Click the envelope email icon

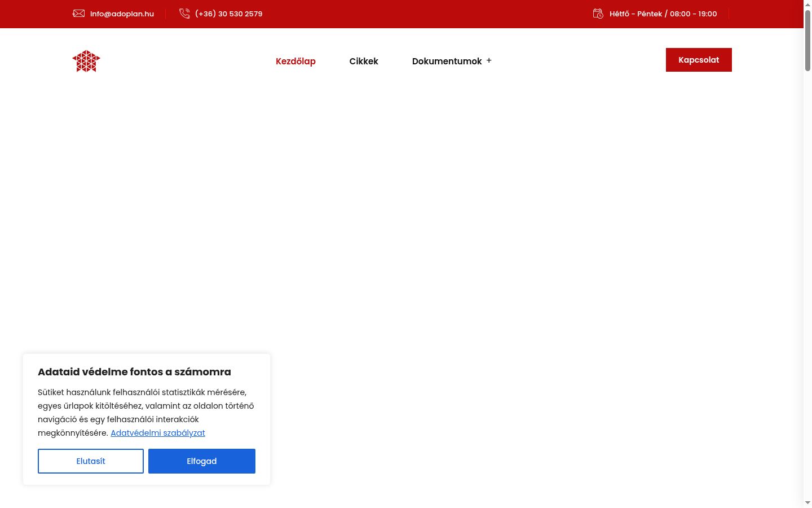pyautogui.click(x=78, y=14)
